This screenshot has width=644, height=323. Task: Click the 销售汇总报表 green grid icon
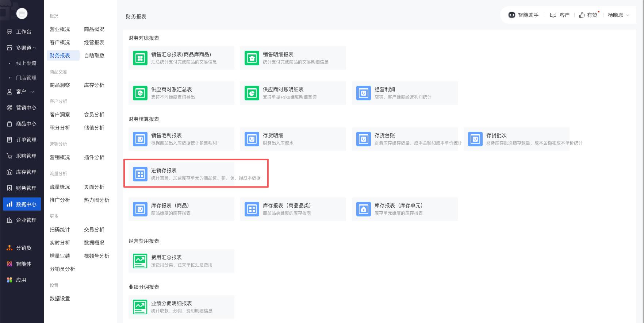(140, 58)
